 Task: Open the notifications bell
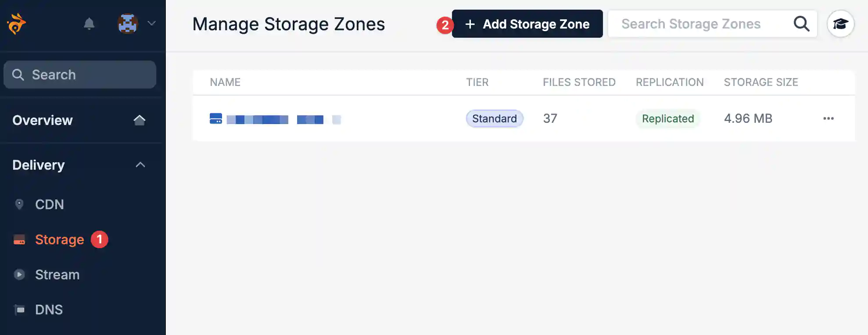(x=89, y=24)
